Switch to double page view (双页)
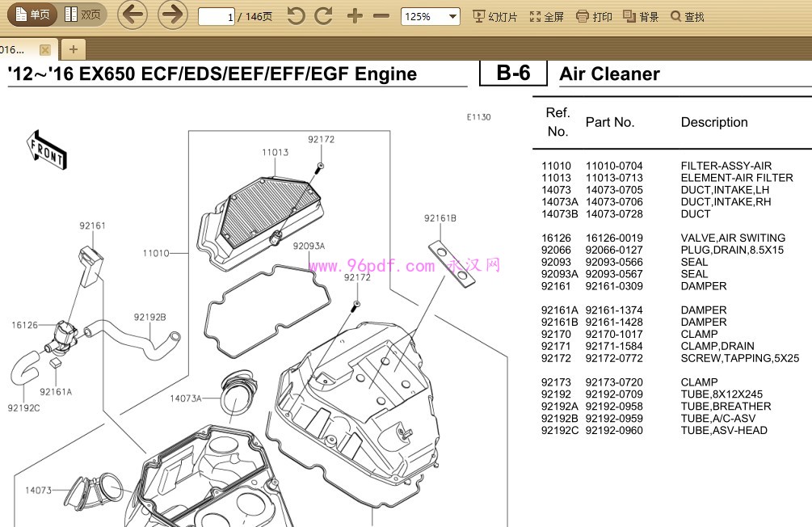The image size is (812, 527). coord(83,15)
